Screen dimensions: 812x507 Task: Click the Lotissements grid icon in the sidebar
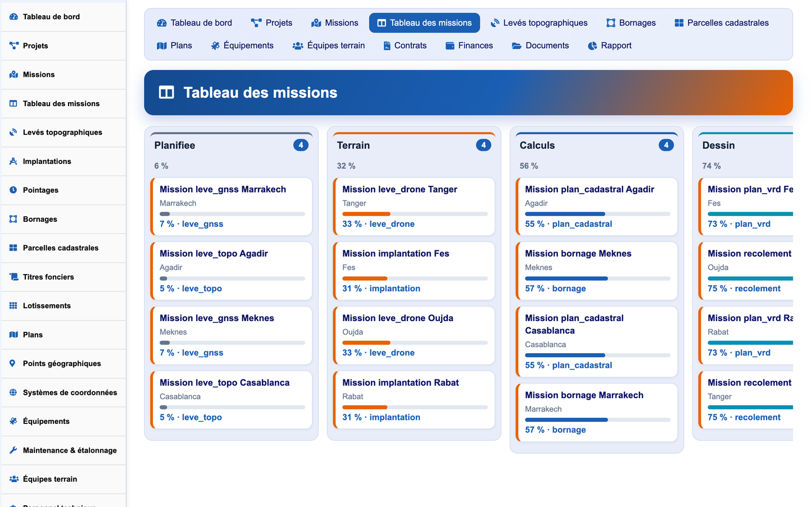pyautogui.click(x=13, y=305)
